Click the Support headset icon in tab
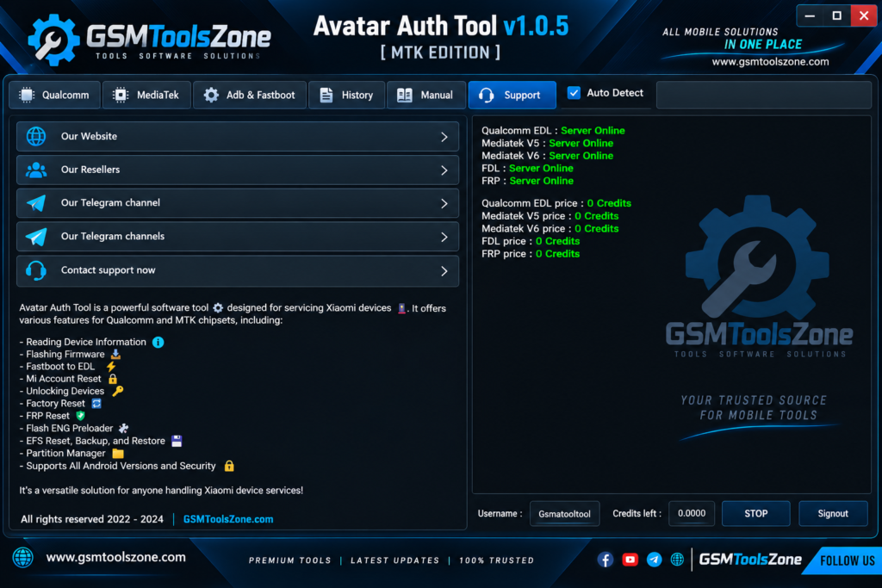The height and width of the screenshot is (588, 882). point(487,95)
